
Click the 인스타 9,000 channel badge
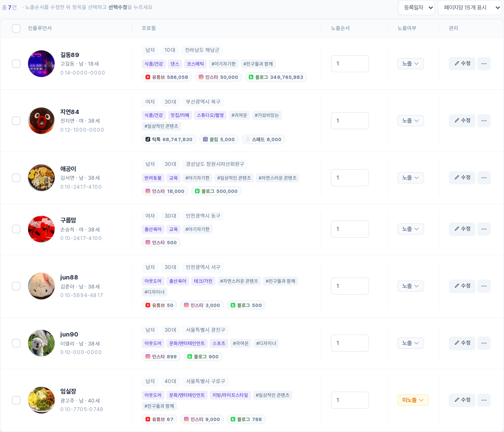point(202,420)
